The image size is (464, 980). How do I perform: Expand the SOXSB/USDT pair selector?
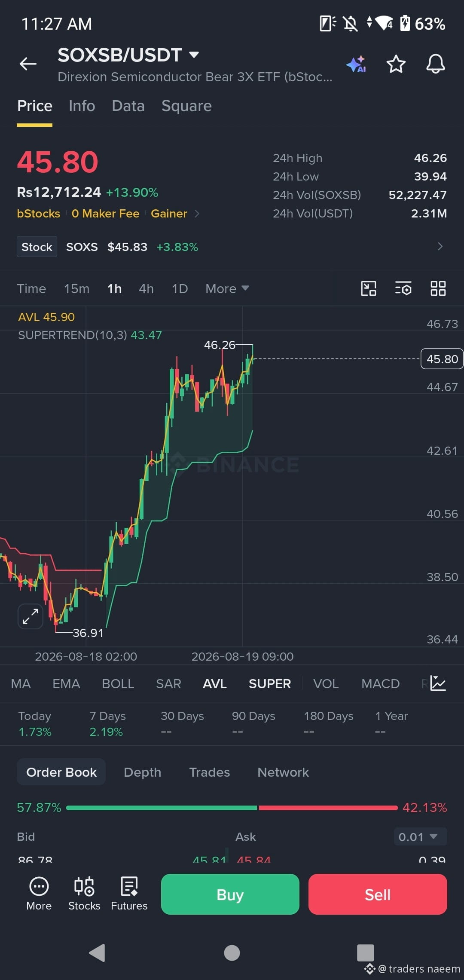pos(128,55)
